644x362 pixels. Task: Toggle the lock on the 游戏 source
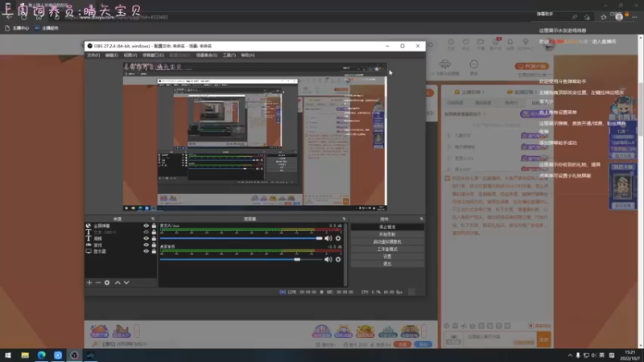pyautogui.click(x=154, y=245)
